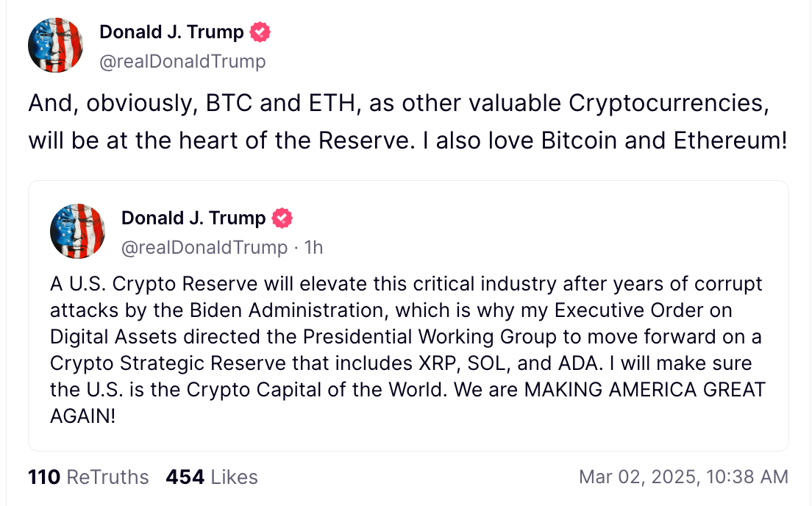This screenshot has width=812, height=506.
Task: Open "Donald J. Trump" name on main post
Action: [171, 32]
